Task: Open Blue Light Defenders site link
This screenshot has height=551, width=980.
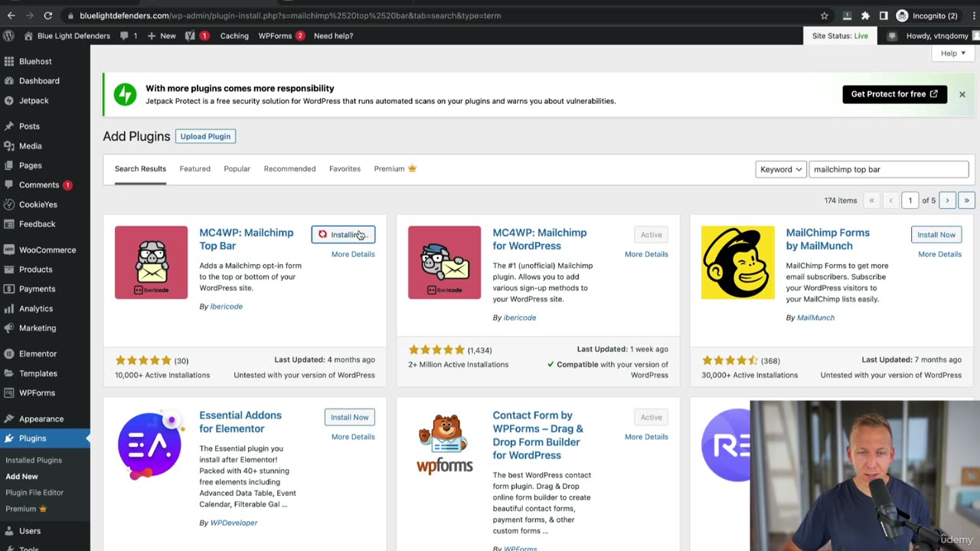Action: coord(67,35)
